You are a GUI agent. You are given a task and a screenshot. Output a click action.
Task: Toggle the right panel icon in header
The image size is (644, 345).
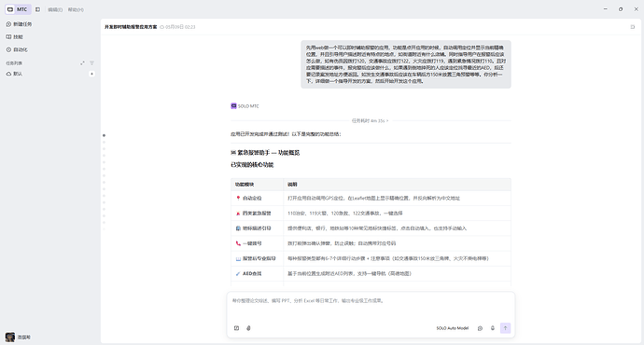633,27
